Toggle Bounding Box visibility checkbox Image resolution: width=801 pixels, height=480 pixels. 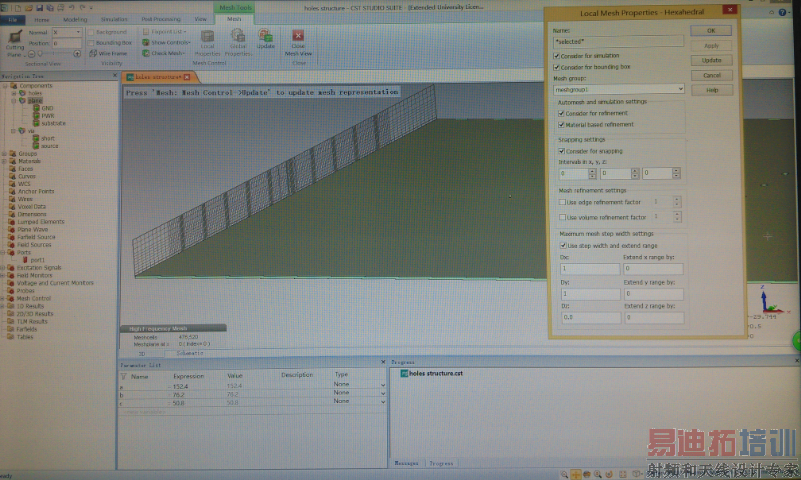click(91, 43)
